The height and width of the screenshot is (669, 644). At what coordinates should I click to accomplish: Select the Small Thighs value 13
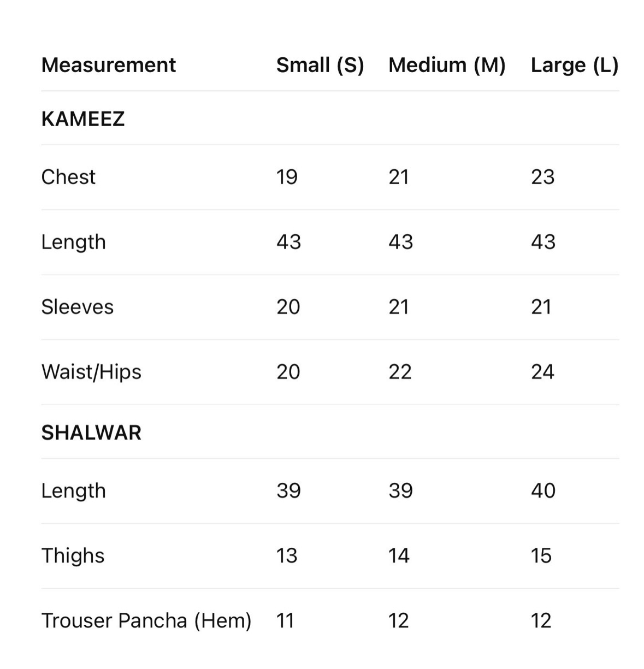(287, 555)
